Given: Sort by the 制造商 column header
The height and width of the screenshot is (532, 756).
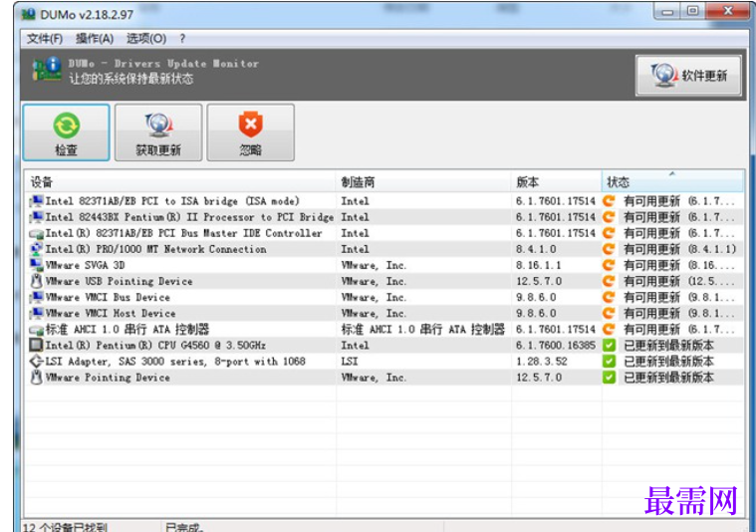Looking at the screenshot, I should click(x=423, y=182).
